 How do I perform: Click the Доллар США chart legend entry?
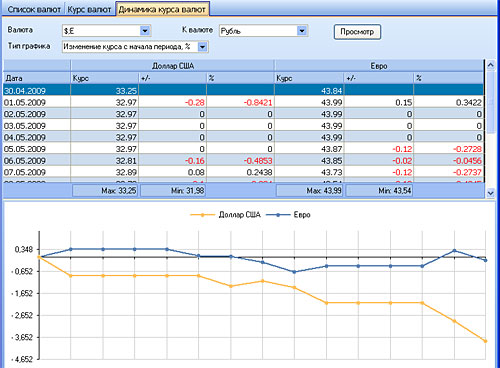(226, 215)
